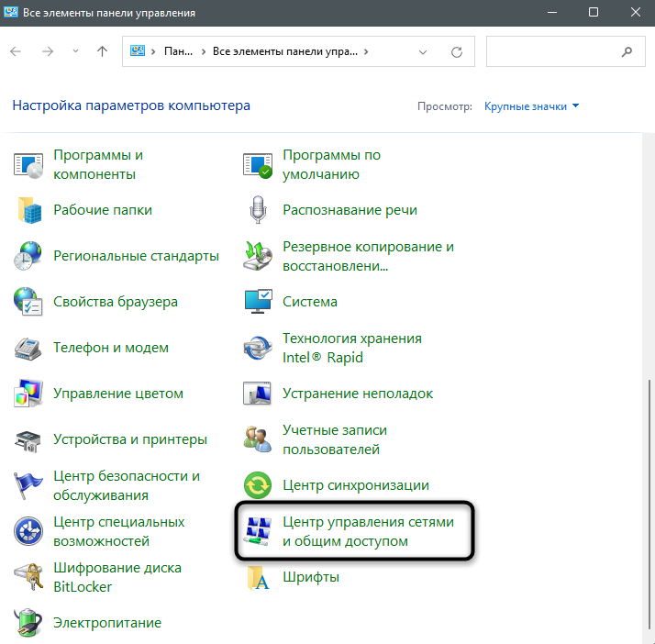Go forward with the forward arrow
The image size is (655, 644).
pyautogui.click(x=48, y=51)
